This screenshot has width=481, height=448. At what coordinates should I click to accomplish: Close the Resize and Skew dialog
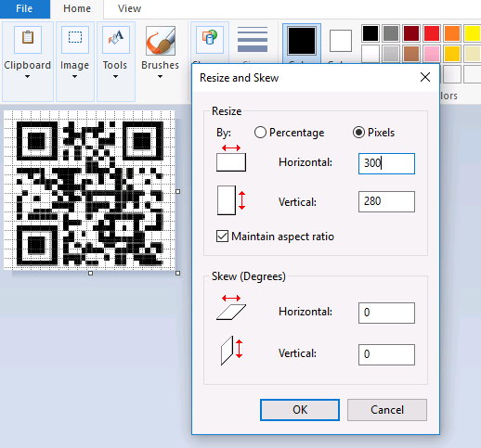click(425, 77)
